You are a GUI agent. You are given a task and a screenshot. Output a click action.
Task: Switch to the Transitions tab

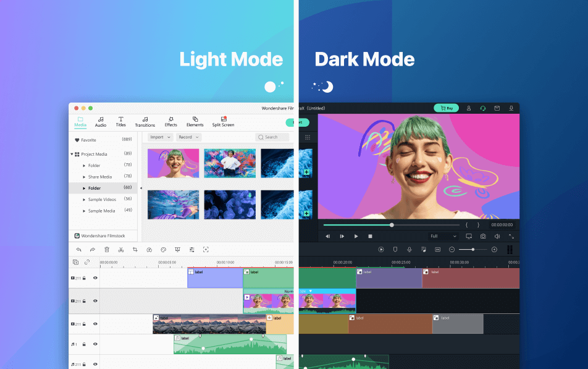(145, 122)
